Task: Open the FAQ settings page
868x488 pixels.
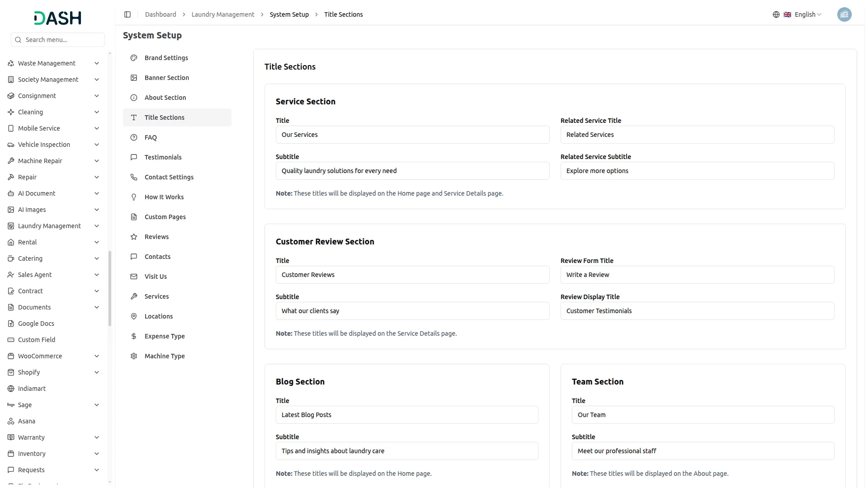Action: 150,137
